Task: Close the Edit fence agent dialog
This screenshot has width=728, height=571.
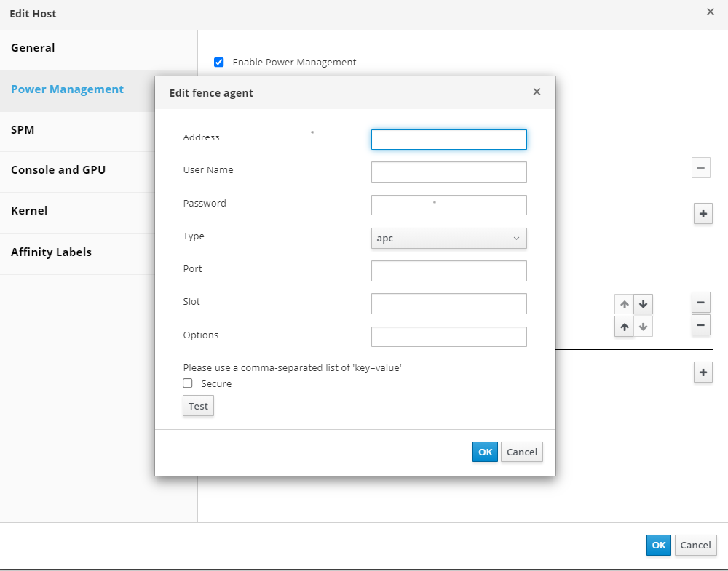Action: pyautogui.click(x=537, y=92)
